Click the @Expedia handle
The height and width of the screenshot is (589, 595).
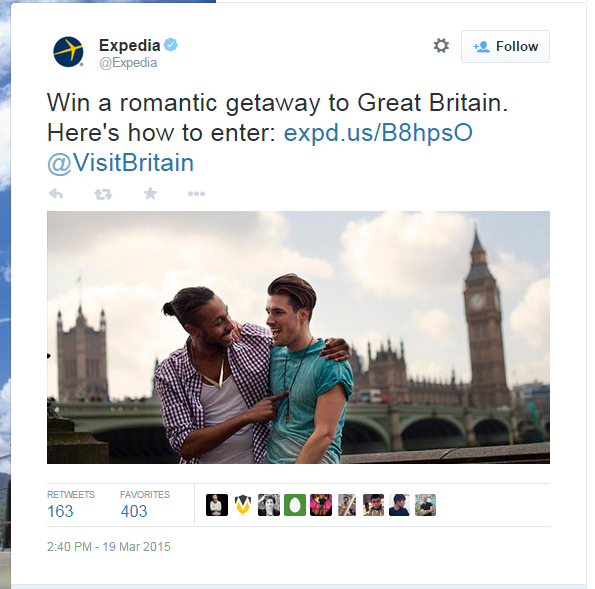pos(128,63)
